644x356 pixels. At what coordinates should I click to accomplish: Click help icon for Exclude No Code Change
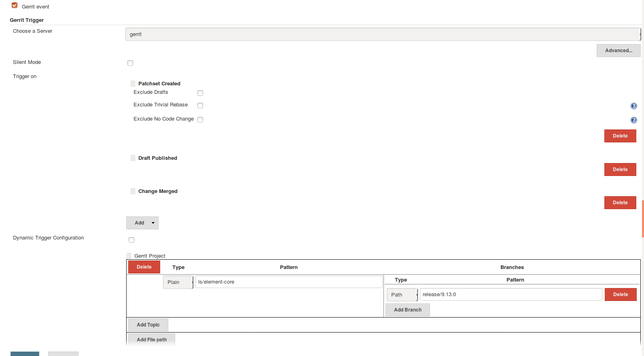click(x=633, y=120)
